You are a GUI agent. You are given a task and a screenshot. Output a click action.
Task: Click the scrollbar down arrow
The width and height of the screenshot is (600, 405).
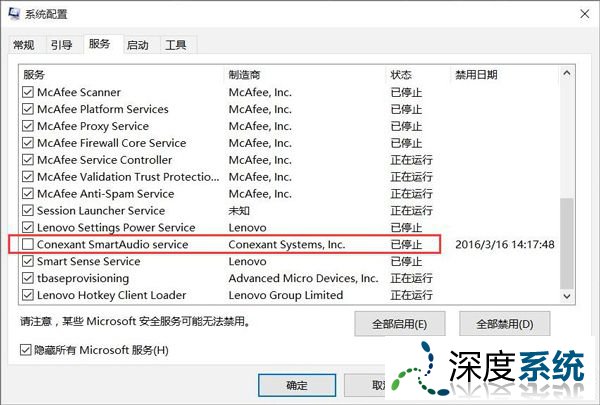567,296
